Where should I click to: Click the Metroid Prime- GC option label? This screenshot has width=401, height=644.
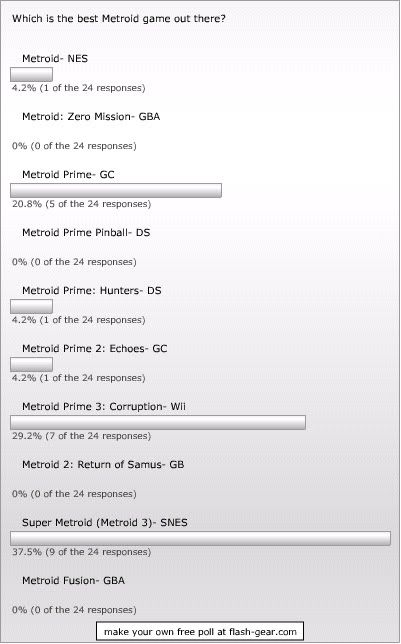(68, 175)
